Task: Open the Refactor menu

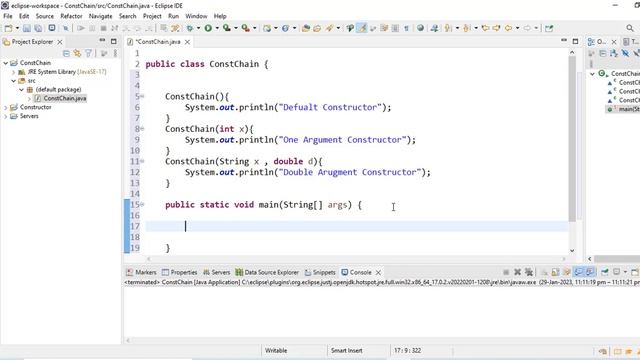Action: click(x=71, y=16)
